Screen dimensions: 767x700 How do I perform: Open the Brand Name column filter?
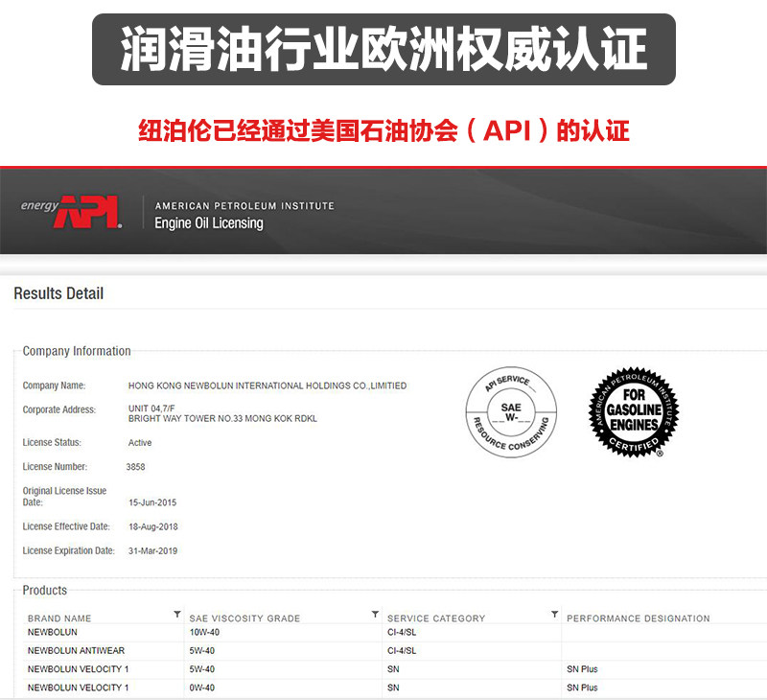pyautogui.click(x=177, y=614)
